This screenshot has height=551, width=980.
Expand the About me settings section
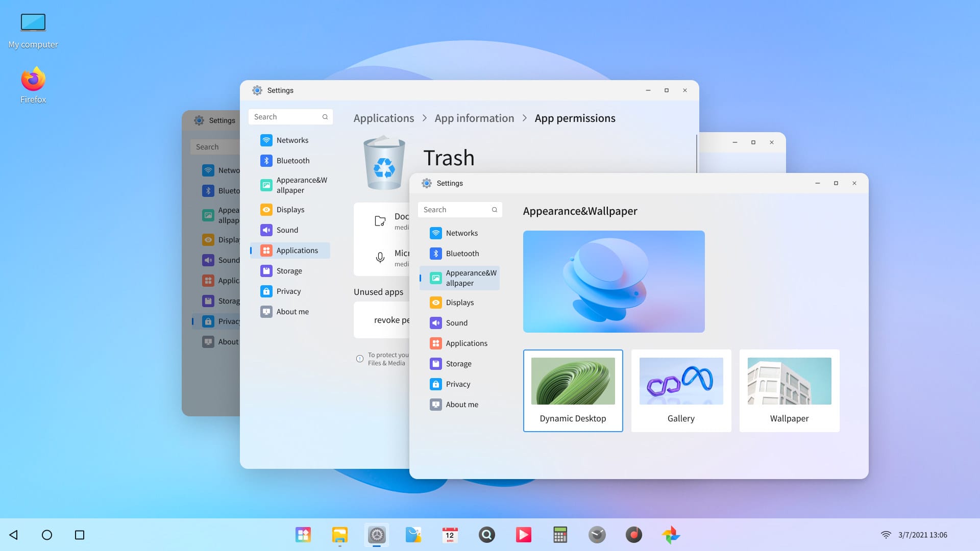coord(462,404)
